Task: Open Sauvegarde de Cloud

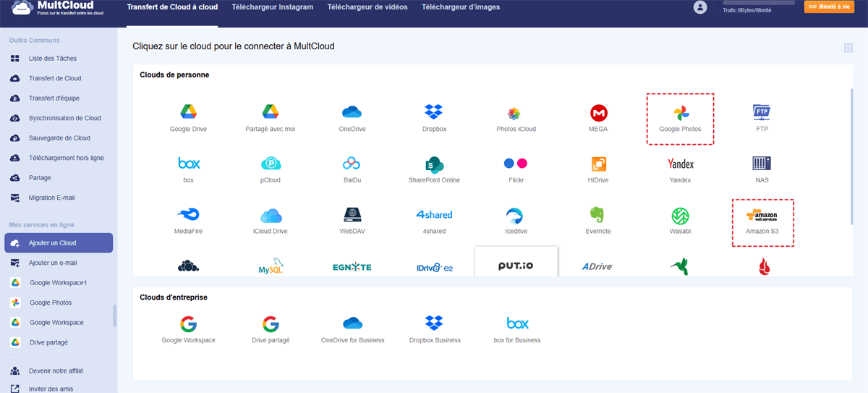Action: click(x=59, y=138)
